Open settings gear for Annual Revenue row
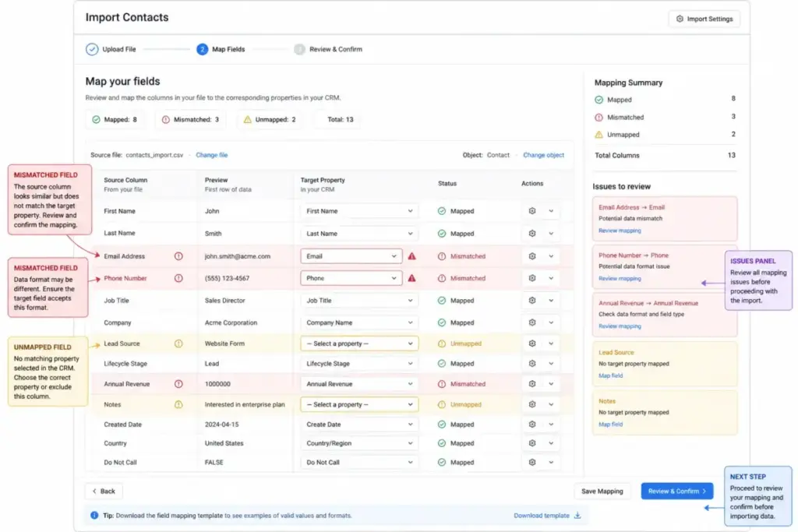The width and height of the screenshot is (798, 532). [x=531, y=384]
